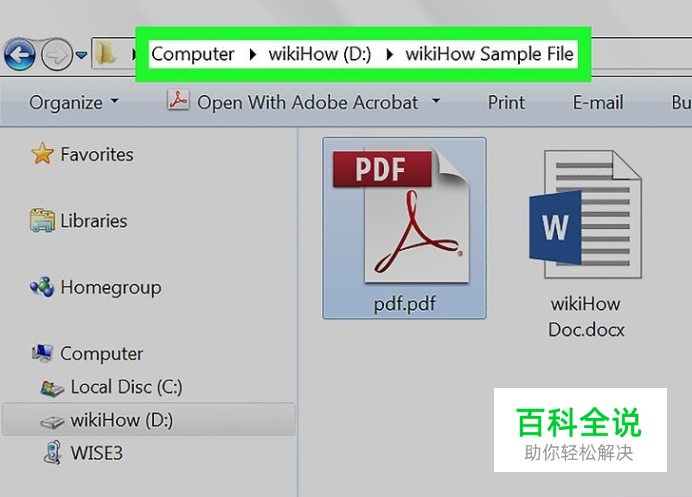Click the wikiHow (D:) drive icon
692x497 pixels.
(52, 422)
